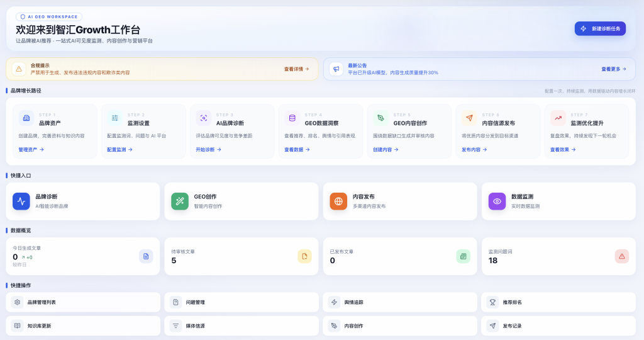
Task: Open the 查看数据 link
Action: [297, 150]
